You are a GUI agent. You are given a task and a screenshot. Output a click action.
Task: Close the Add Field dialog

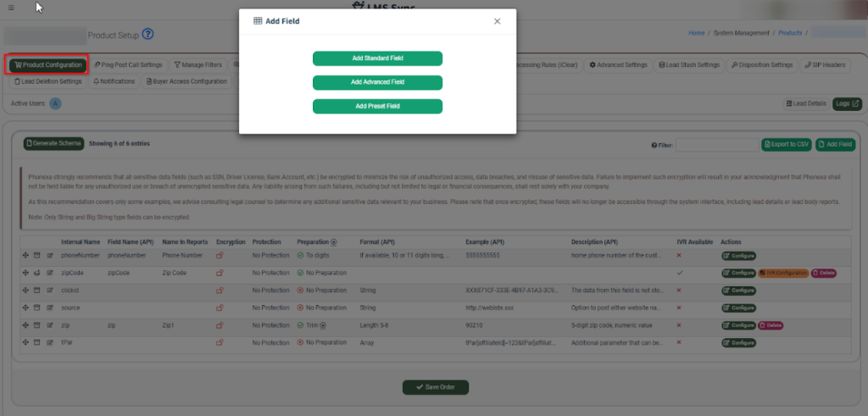point(498,21)
